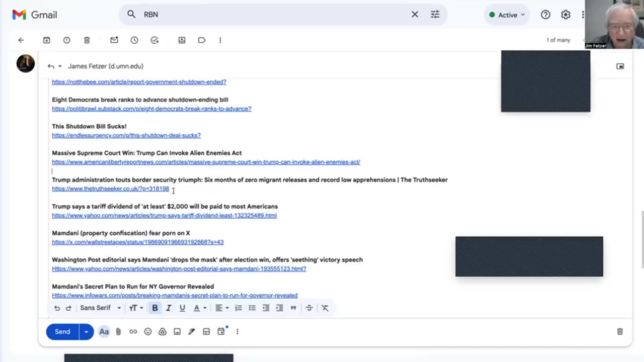Viewport: 644px width, 362px height.
Task: Toggle formatting options toolbar
Action: 104,332
